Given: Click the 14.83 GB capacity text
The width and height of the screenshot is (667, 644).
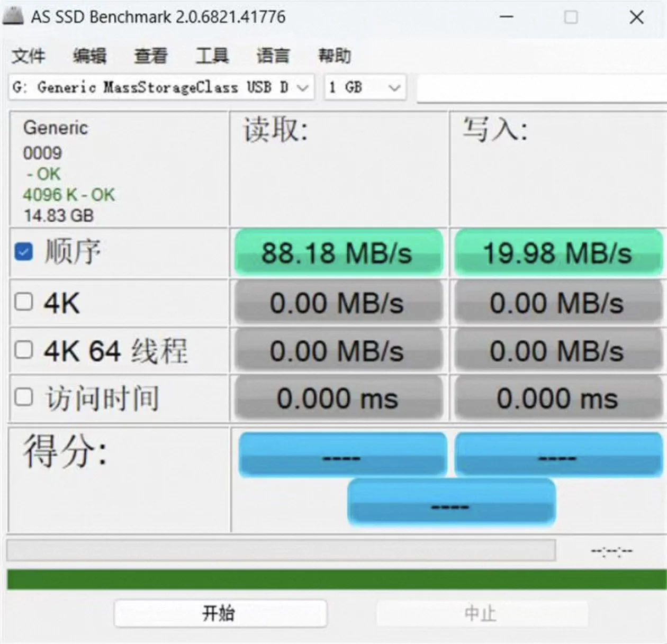Looking at the screenshot, I should point(59,215).
